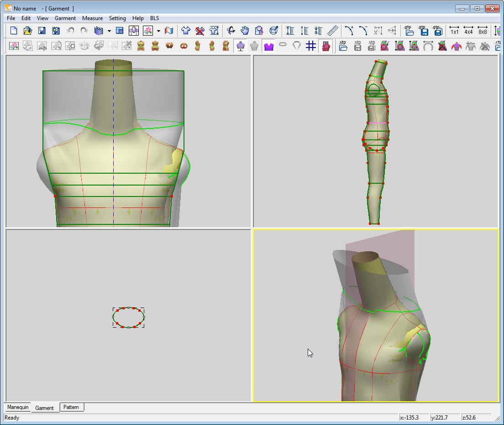Toggle the purple garment surface display

[x=268, y=46]
